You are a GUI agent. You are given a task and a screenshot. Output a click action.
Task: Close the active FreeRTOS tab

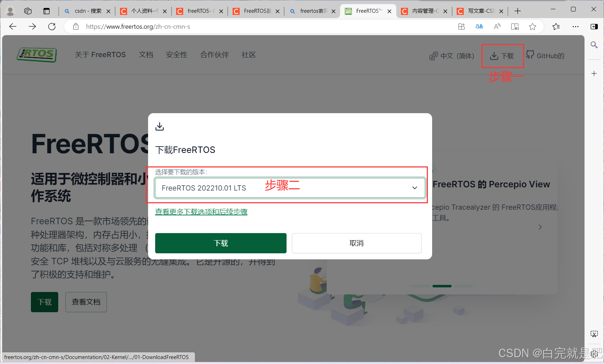pos(389,11)
